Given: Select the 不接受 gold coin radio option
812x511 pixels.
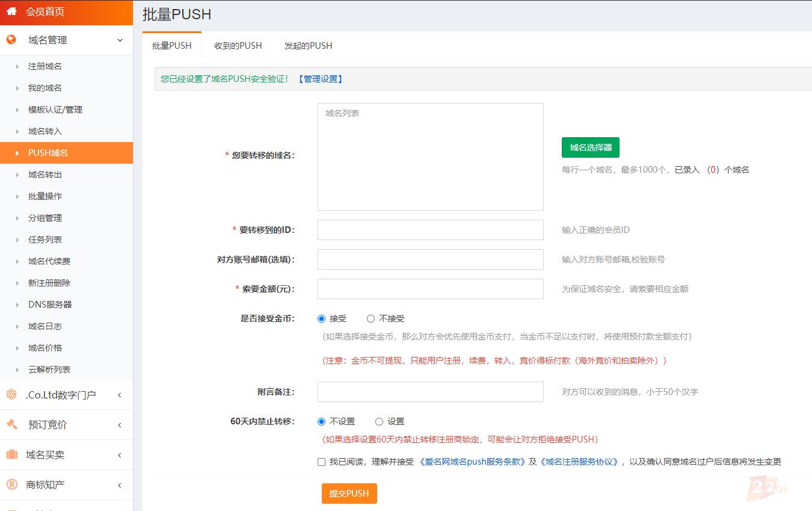Looking at the screenshot, I should 371,318.
